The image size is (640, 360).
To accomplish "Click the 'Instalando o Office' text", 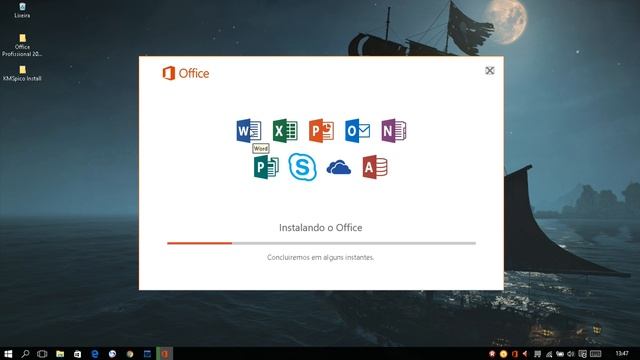I will coord(320,228).
